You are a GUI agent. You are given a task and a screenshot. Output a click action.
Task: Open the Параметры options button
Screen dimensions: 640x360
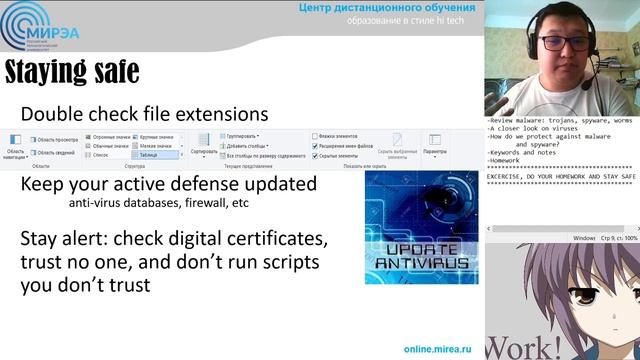pyautogui.click(x=435, y=145)
